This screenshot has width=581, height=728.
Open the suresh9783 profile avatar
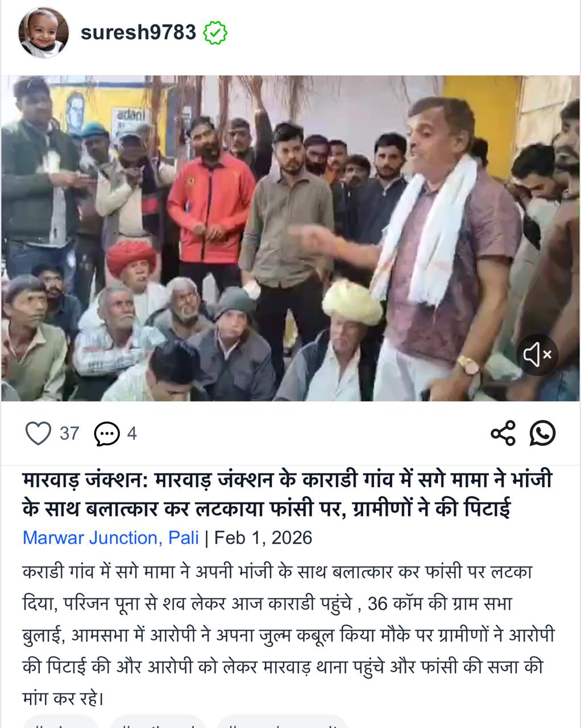[44, 32]
